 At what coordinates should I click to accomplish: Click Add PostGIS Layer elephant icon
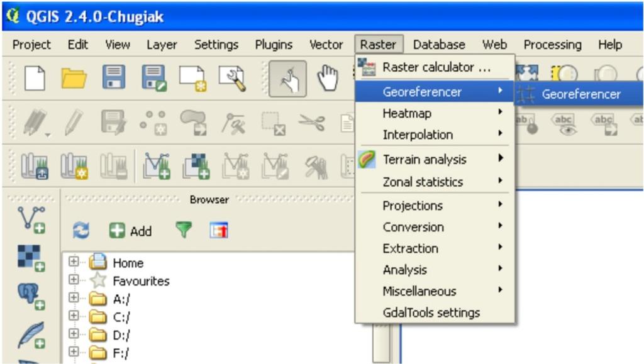[31, 296]
